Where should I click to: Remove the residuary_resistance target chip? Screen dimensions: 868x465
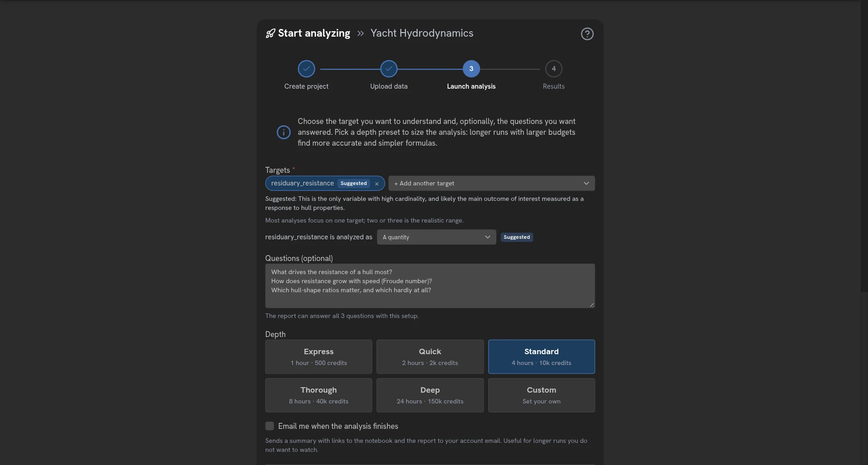pyautogui.click(x=377, y=184)
